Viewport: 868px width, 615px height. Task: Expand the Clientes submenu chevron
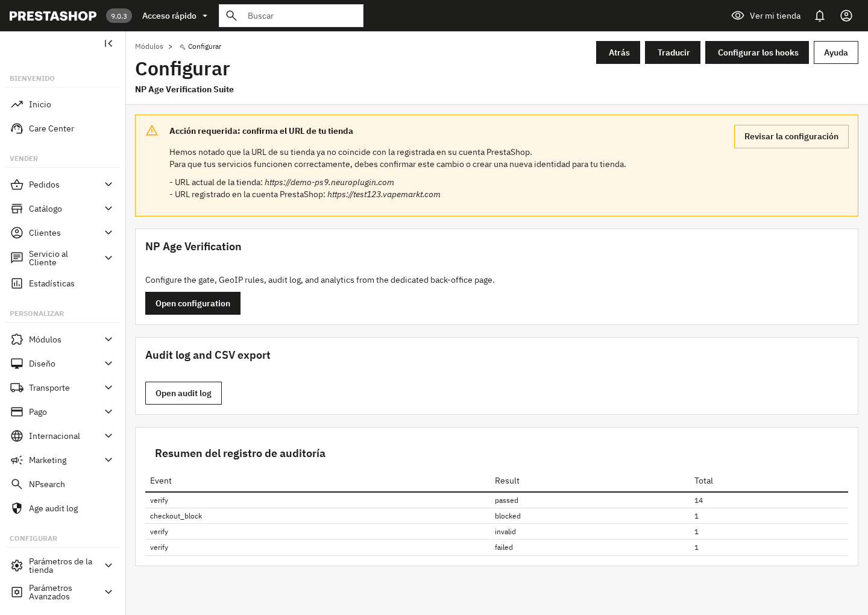click(108, 233)
